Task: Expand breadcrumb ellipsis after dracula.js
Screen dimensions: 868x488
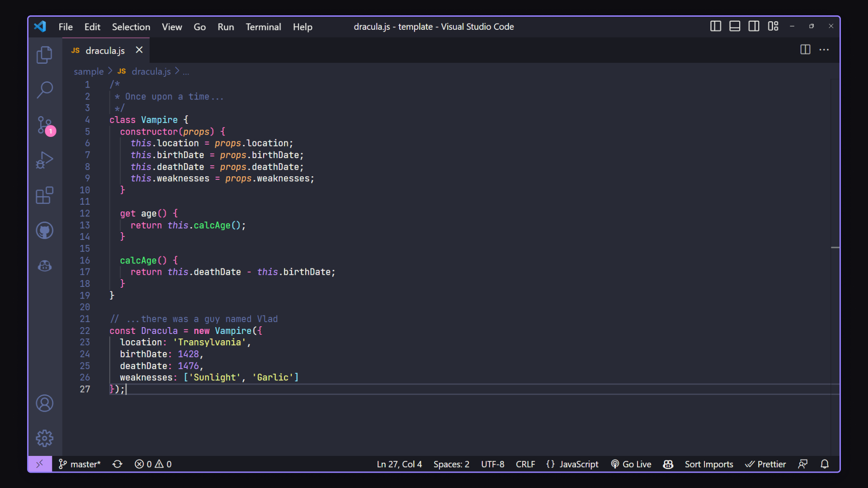Action: tap(186, 72)
